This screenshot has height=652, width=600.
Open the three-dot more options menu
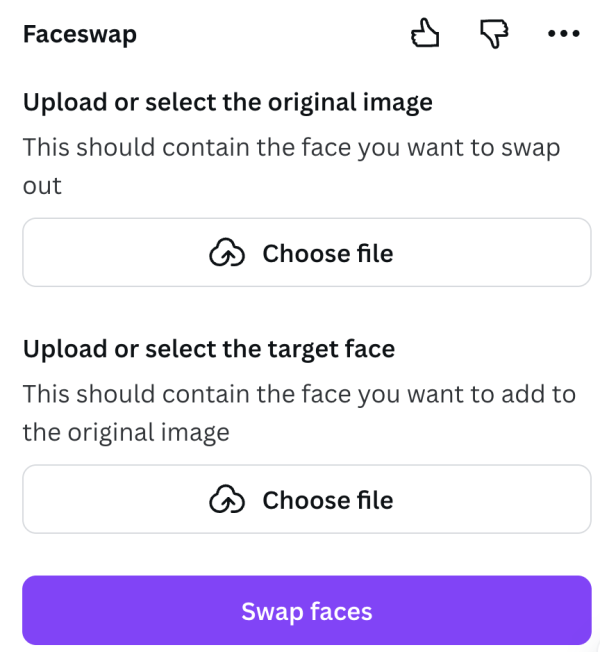(x=564, y=35)
